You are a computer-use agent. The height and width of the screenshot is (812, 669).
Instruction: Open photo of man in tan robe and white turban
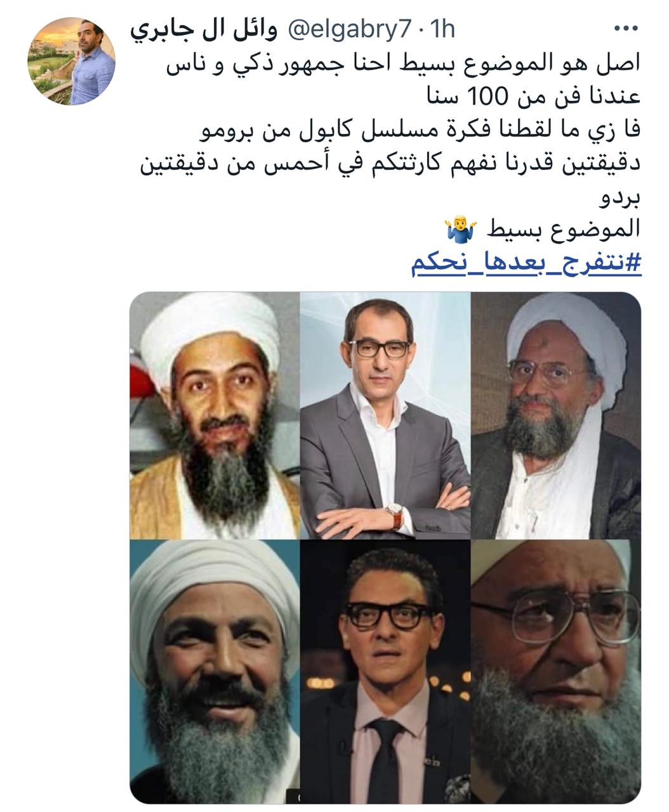tap(215, 416)
